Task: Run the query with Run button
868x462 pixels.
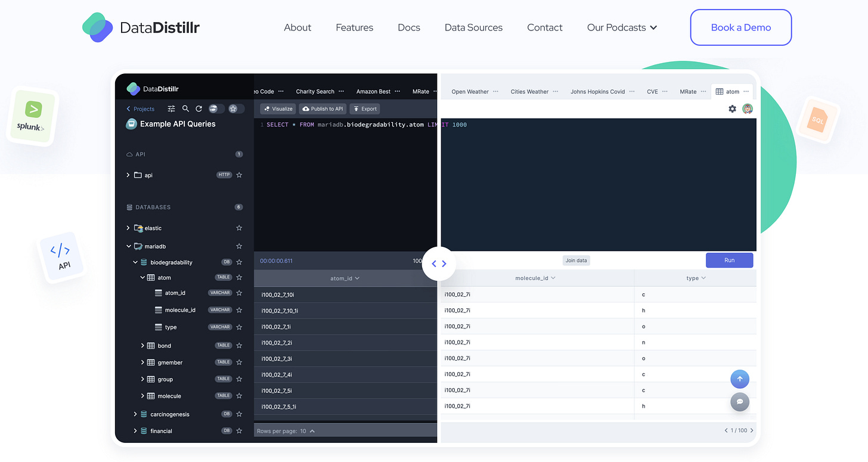Action: point(729,261)
